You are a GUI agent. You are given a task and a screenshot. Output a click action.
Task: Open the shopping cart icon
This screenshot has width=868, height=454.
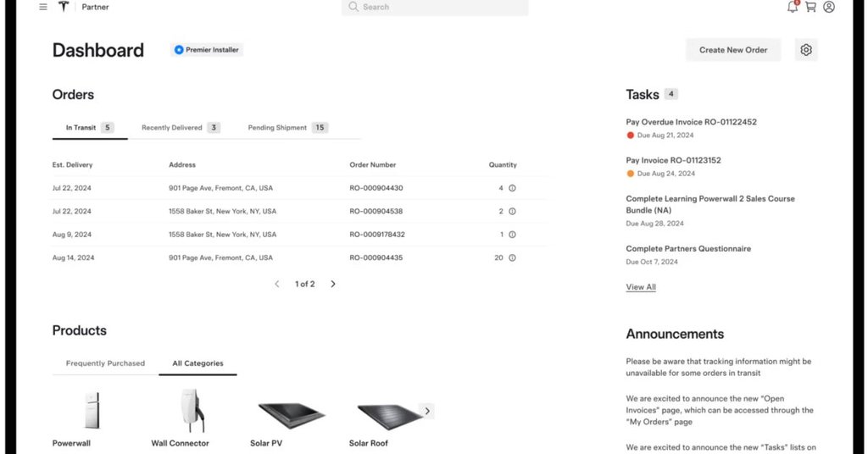tap(810, 7)
